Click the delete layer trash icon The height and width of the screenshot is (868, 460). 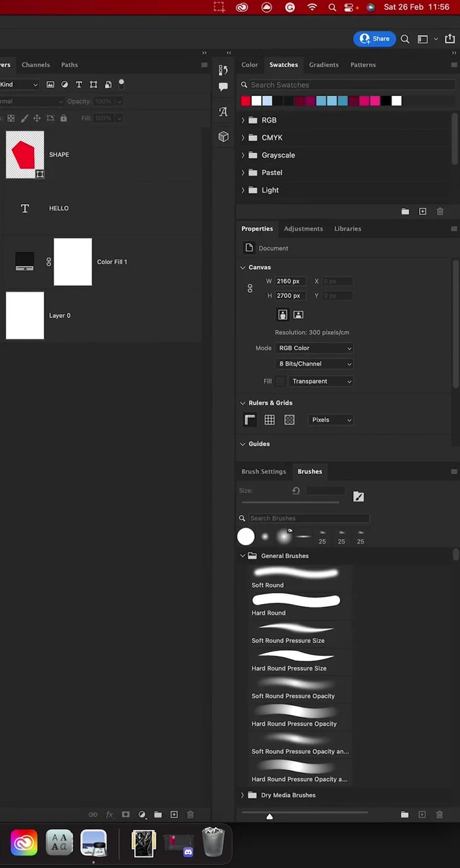[x=190, y=815]
